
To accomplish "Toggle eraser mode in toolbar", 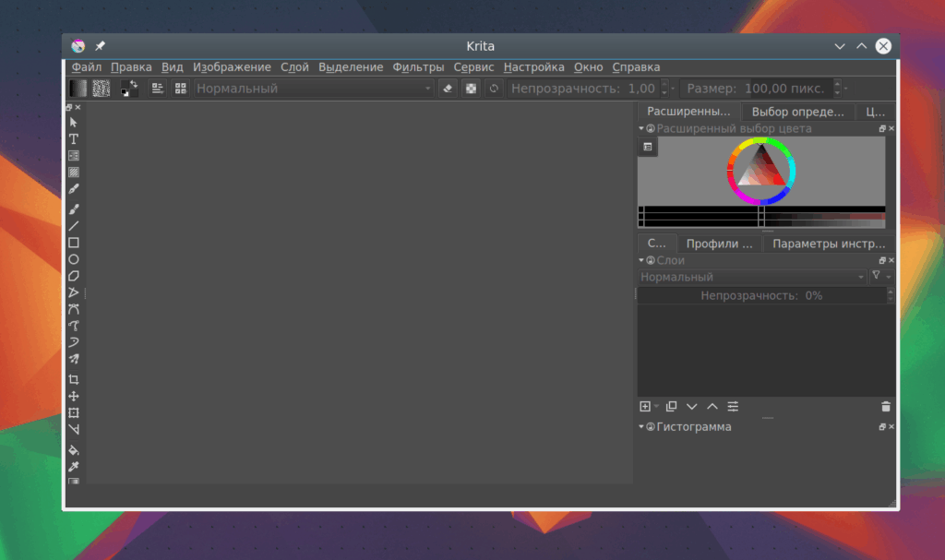I will 448,89.
